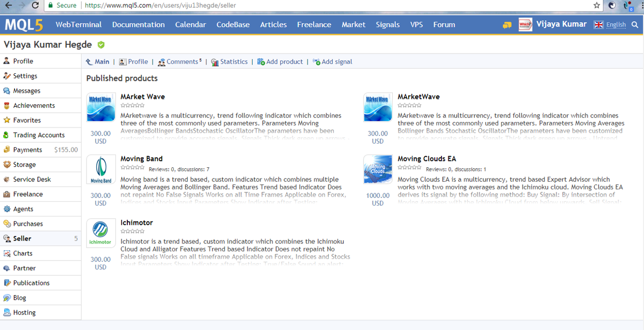Click the 1000.00 USD price
The width and height of the screenshot is (644, 330).
click(378, 199)
